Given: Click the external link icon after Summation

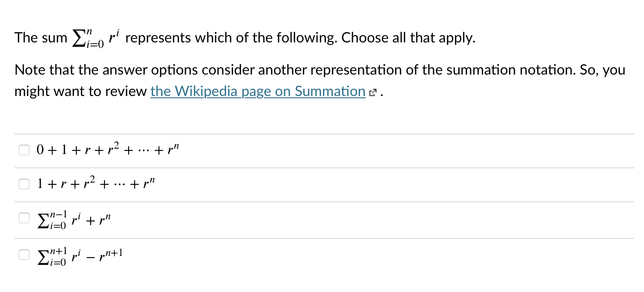Looking at the screenshot, I should click(374, 92).
